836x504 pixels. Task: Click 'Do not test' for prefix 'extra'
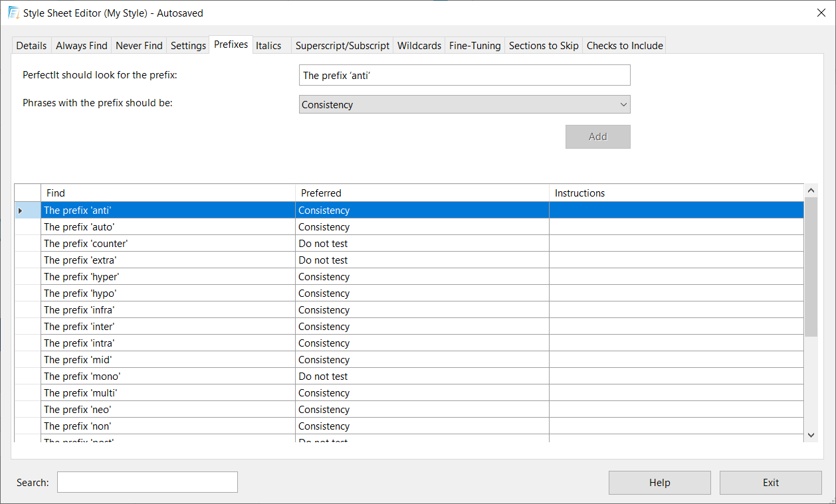point(422,260)
